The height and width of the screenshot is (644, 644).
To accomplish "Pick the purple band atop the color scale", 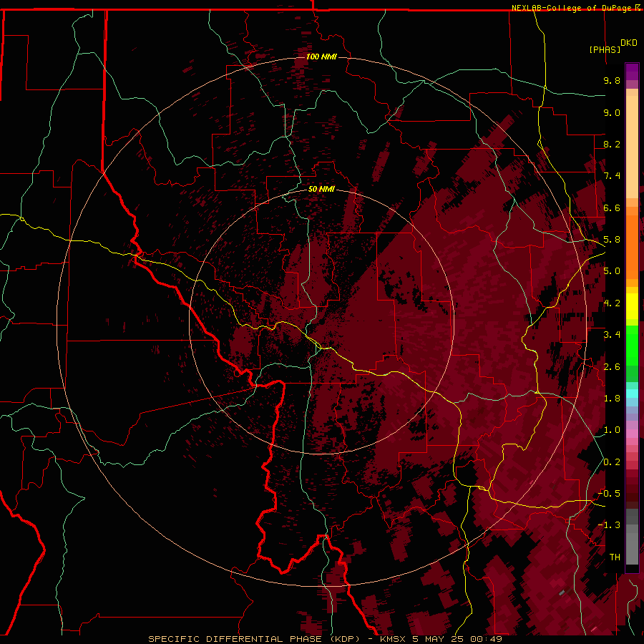I will click(x=632, y=72).
